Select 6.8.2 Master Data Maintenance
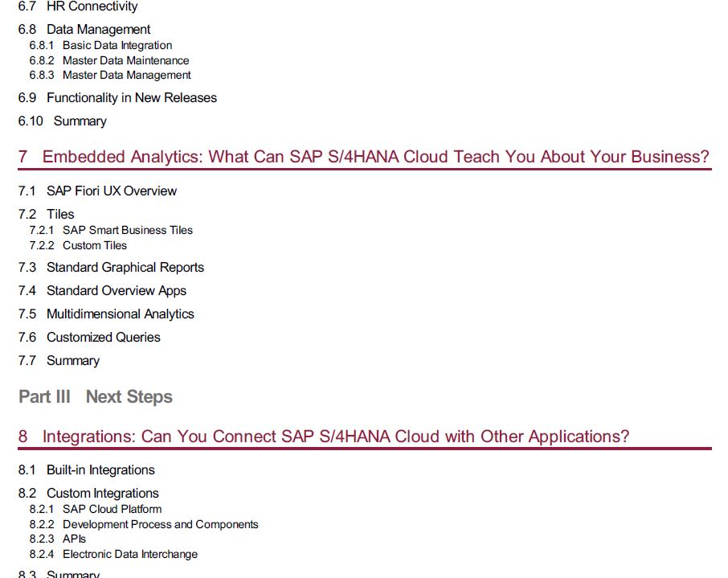728x578 pixels. (x=109, y=60)
